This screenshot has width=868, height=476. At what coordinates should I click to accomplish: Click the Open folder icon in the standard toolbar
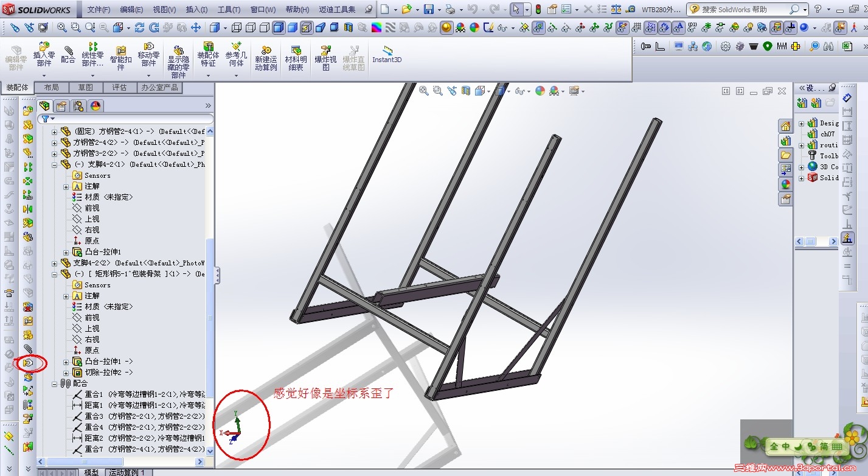pyautogui.click(x=406, y=9)
